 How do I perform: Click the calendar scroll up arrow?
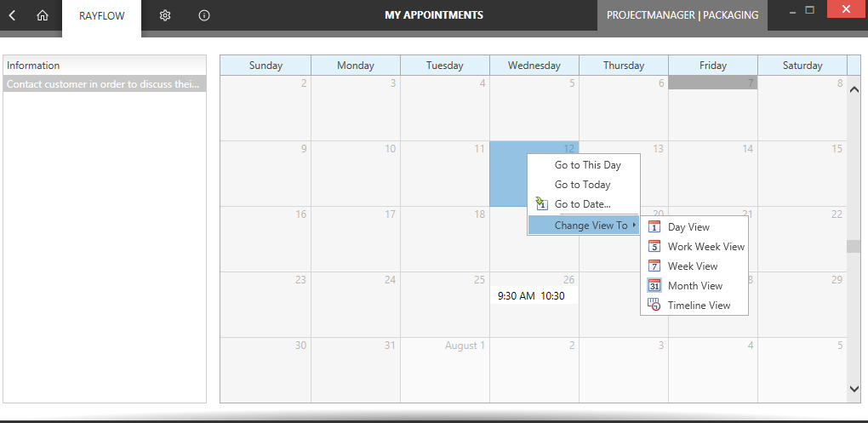(854, 89)
